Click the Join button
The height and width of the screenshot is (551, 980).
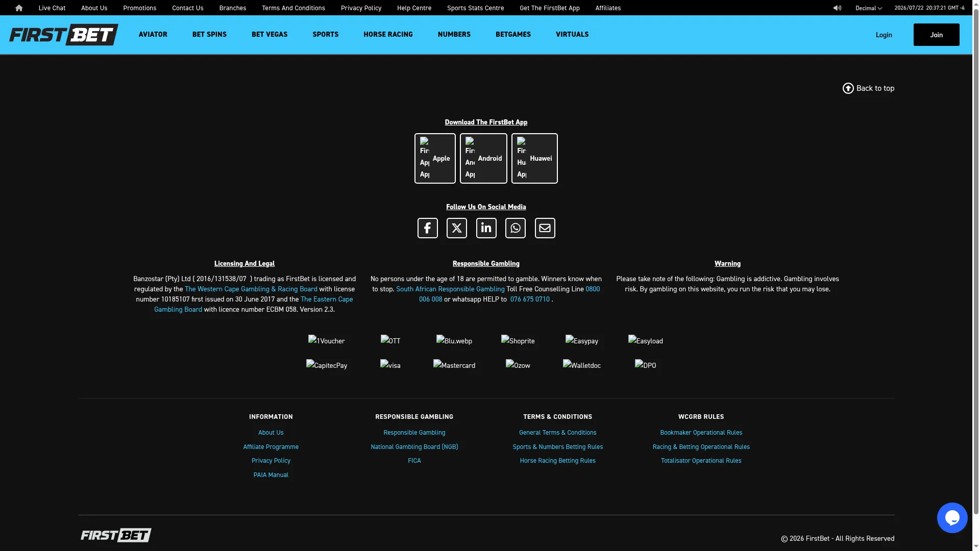point(937,35)
